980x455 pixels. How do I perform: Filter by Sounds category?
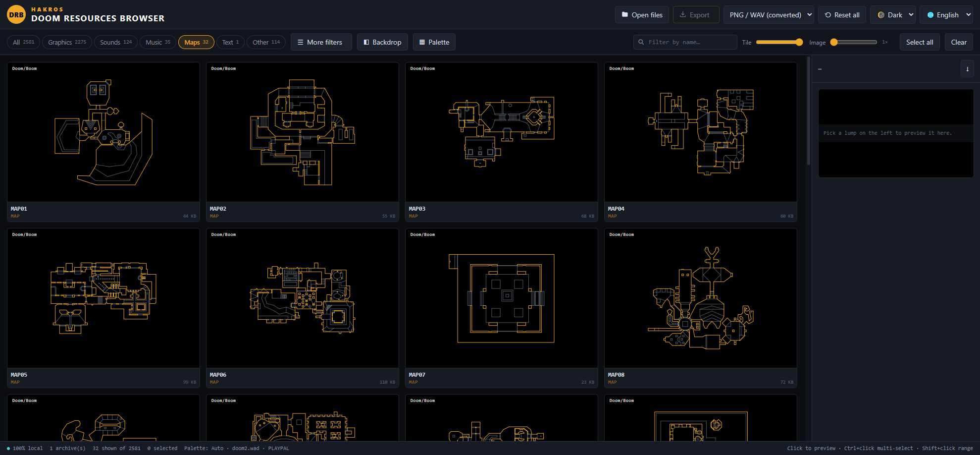pyautogui.click(x=116, y=42)
